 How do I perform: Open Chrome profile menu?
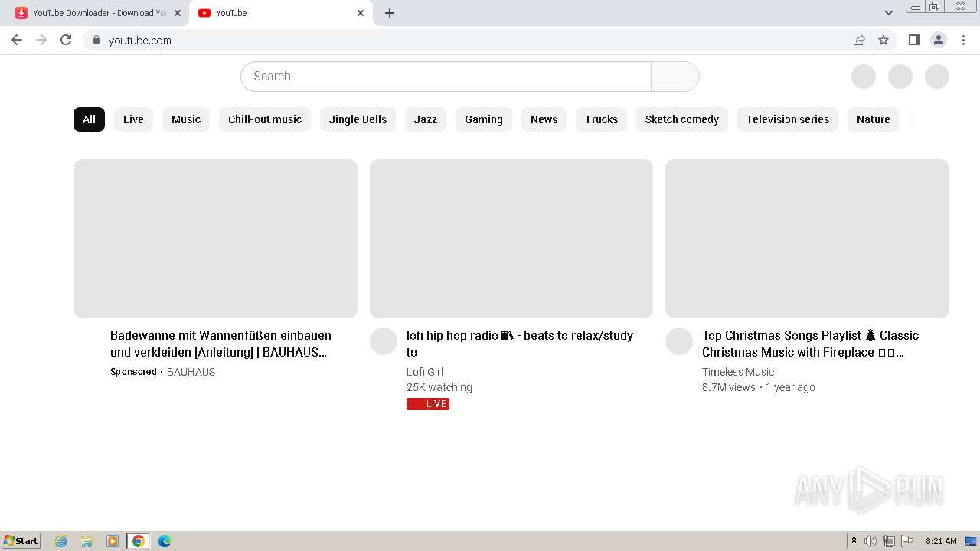pos(939,40)
